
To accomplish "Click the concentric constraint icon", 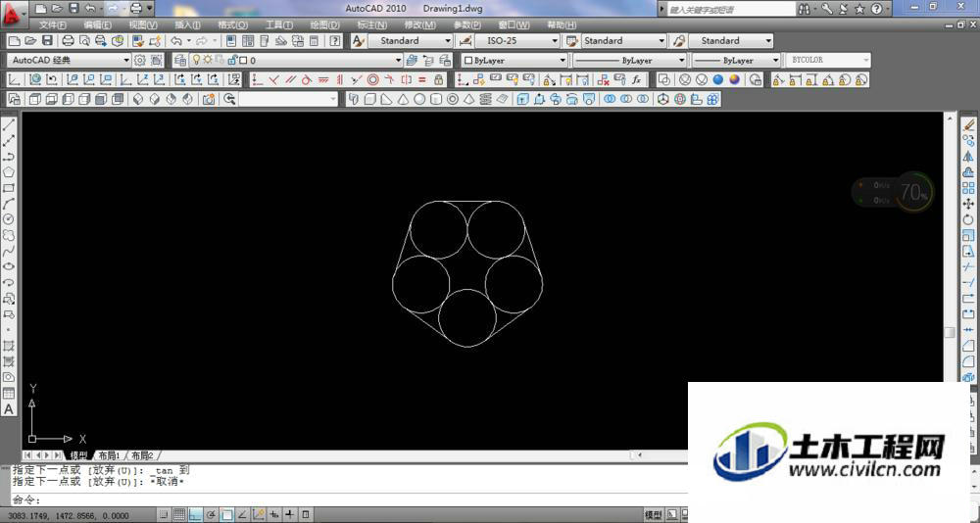I will [373, 79].
